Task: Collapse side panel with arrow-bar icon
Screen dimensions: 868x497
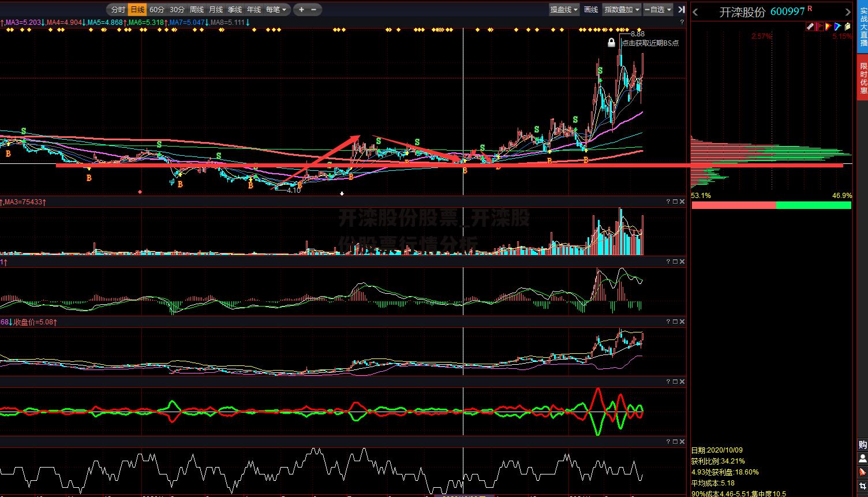Action: (681, 9)
